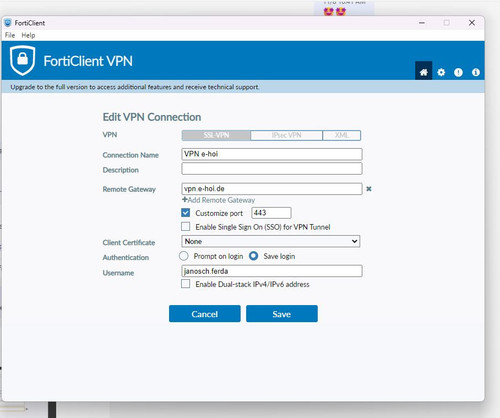The width and height of the screenshot is (500, 418).
Task: Click the Client Certificate label
Action: click(129, 243)
